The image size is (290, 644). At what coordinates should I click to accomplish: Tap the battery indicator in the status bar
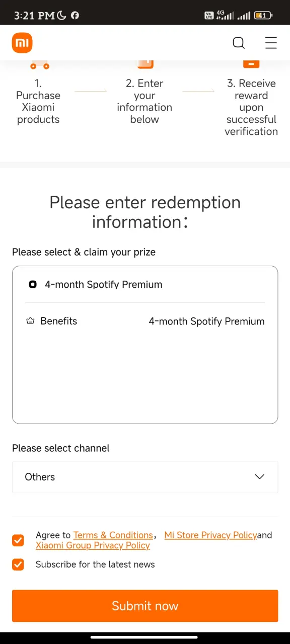pos(263,16)
